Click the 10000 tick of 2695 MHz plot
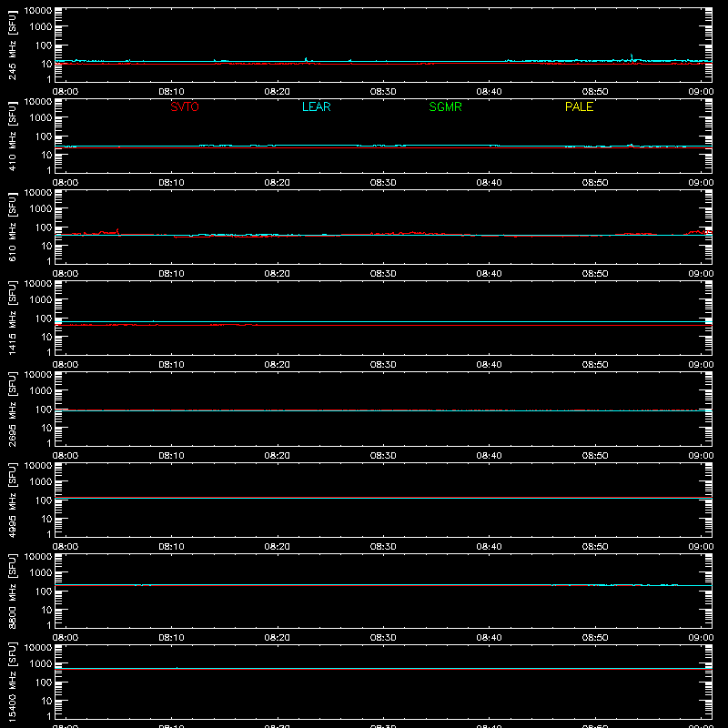 tap(38, 375)
